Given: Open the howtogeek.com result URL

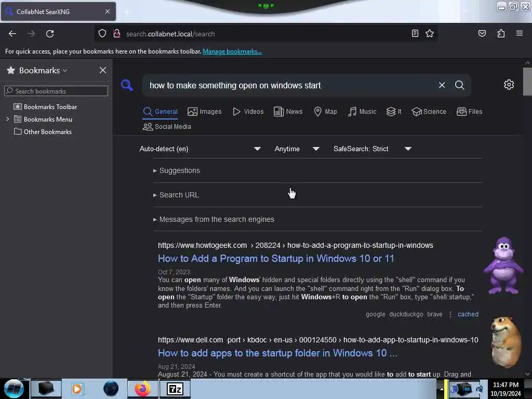Looking at the screenshot, I should (295, 245).
